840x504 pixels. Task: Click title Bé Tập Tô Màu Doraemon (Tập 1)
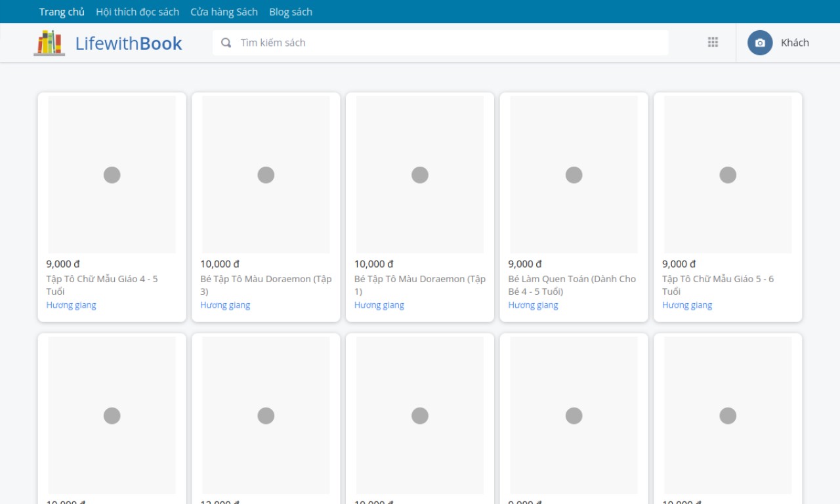tap(420, 285)
